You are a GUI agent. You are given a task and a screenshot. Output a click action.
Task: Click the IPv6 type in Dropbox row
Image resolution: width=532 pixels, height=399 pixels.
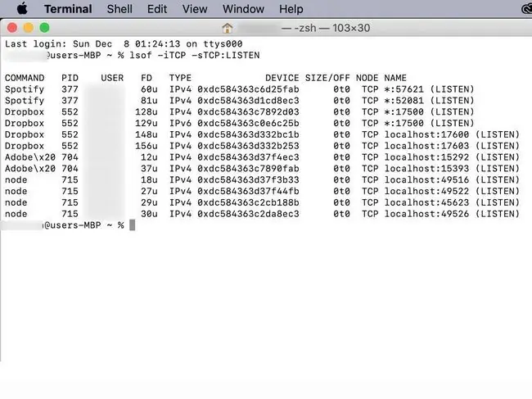coord(180,123)
